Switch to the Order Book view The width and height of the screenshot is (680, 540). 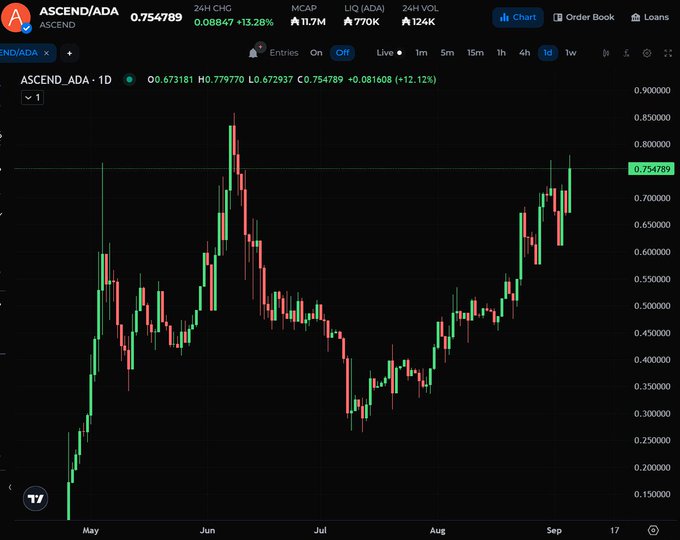pos(584,17)
